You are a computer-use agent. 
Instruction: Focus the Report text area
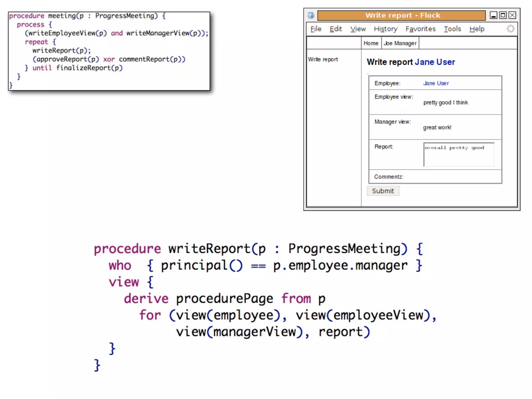459,155
